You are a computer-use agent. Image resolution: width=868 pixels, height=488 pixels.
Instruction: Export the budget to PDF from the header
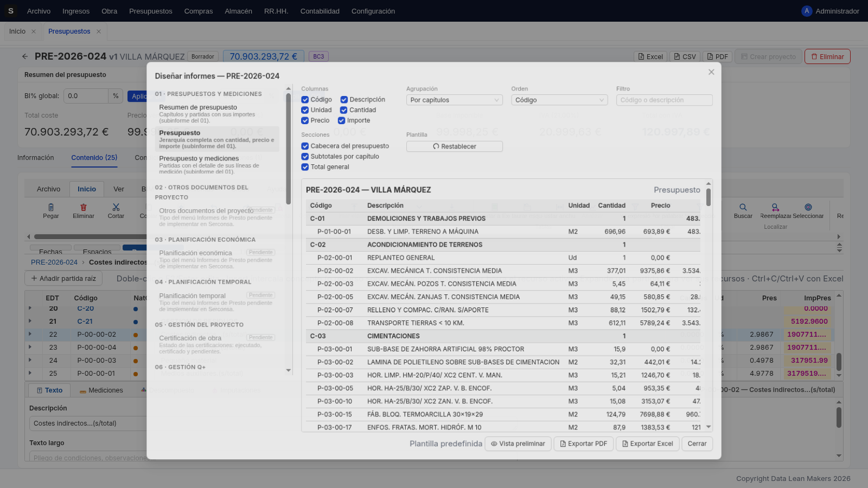click(x=718, y=56)
